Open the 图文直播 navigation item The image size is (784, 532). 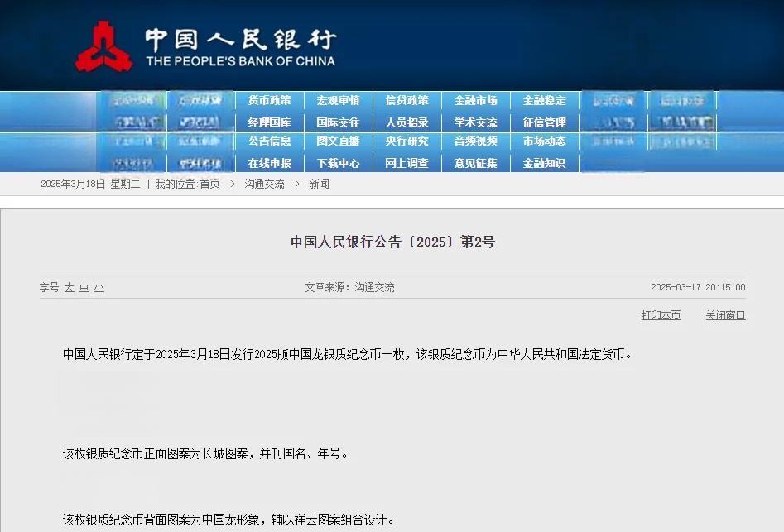[339, 141]
